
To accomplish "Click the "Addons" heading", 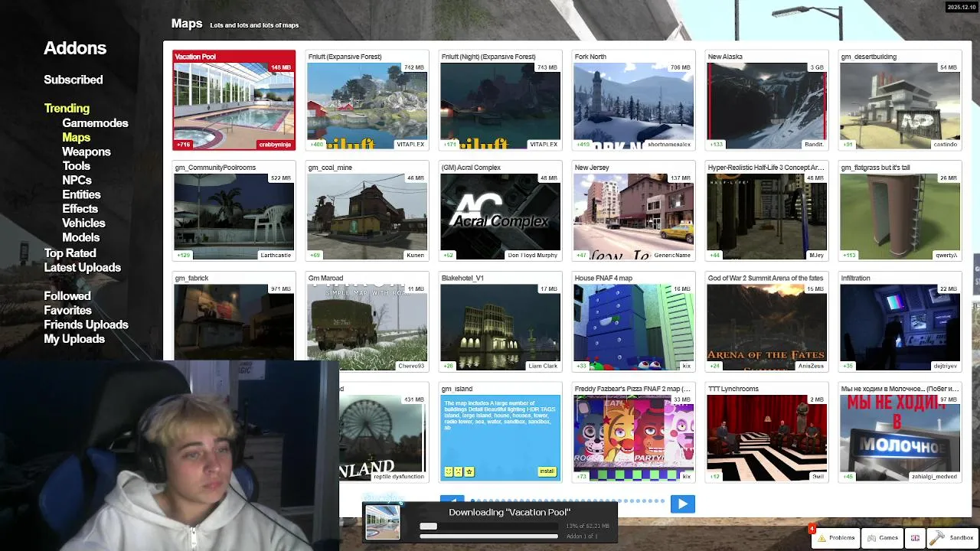I will click(75, 48).
